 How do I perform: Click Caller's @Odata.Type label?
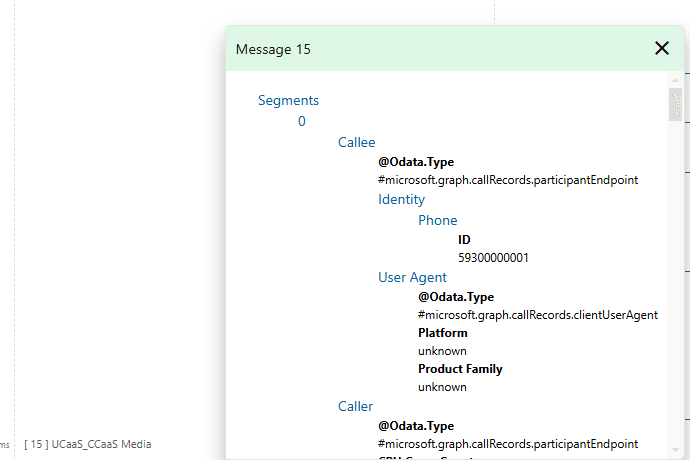[x=416, y=426]
